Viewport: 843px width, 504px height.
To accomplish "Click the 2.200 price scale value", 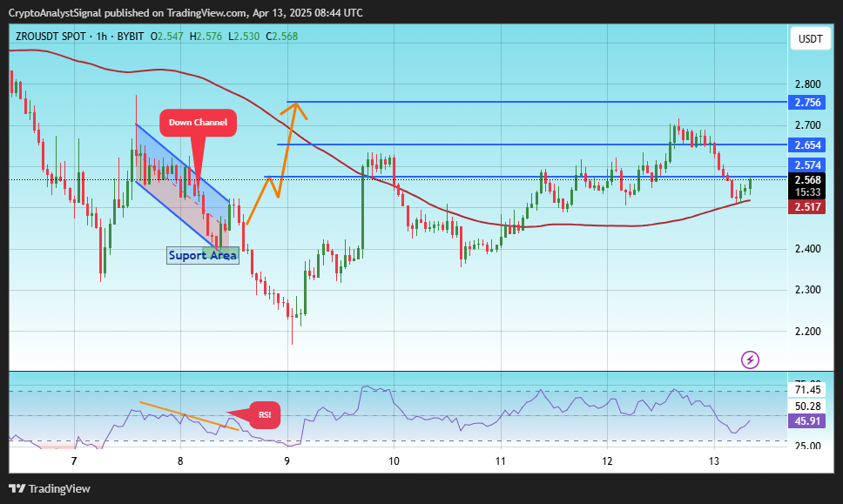I will pyautogui.click(x=807, y=331).
